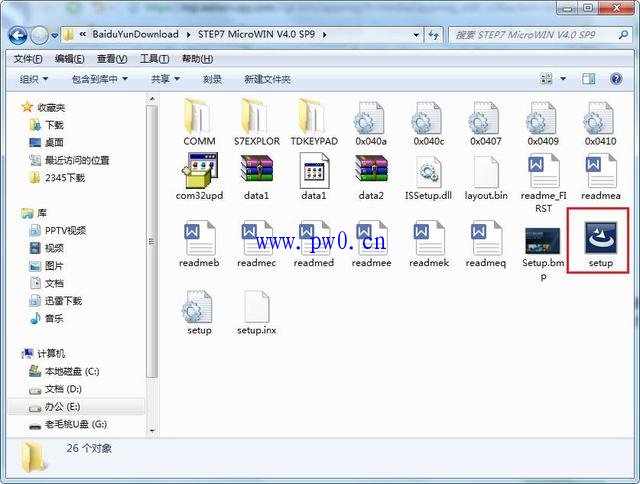Open the 共享 dropdown

click(x=165, y=79)
